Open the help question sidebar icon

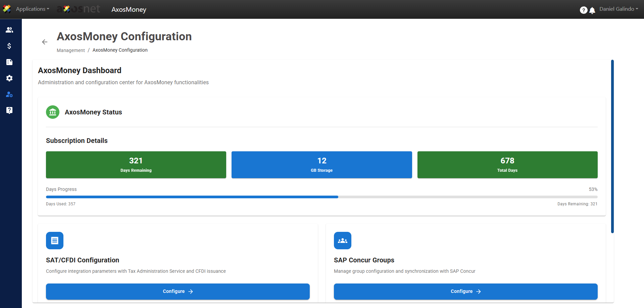coord(9,110)
